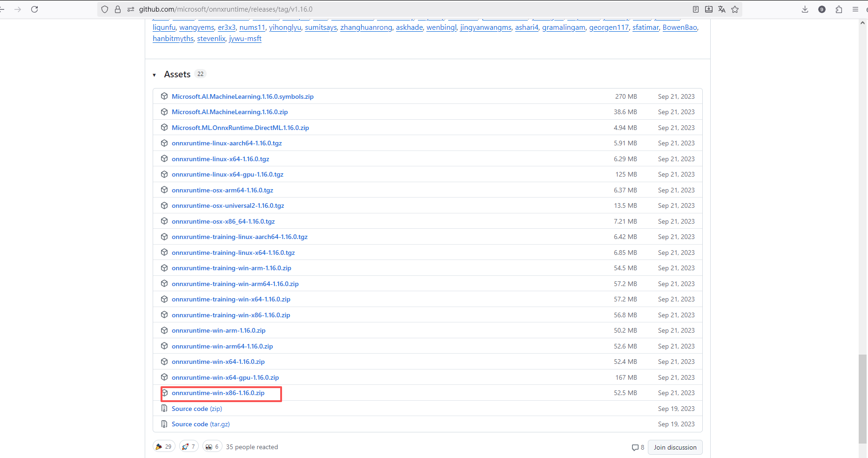Viewport: 868px width, 458px height.
Task: Download onnxruntime-win-x64-gpu-1.16.0.zip
Action: [225, 377]
